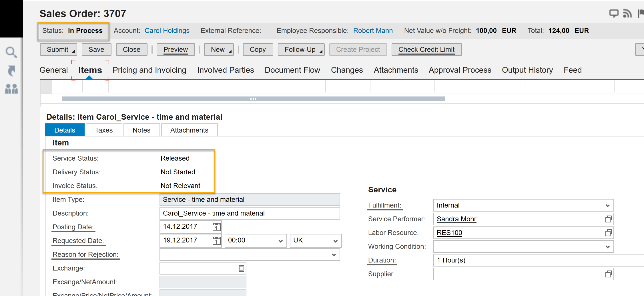Click Check Credit Limit button
The image size is (644, 296).
tap(426, 50)
